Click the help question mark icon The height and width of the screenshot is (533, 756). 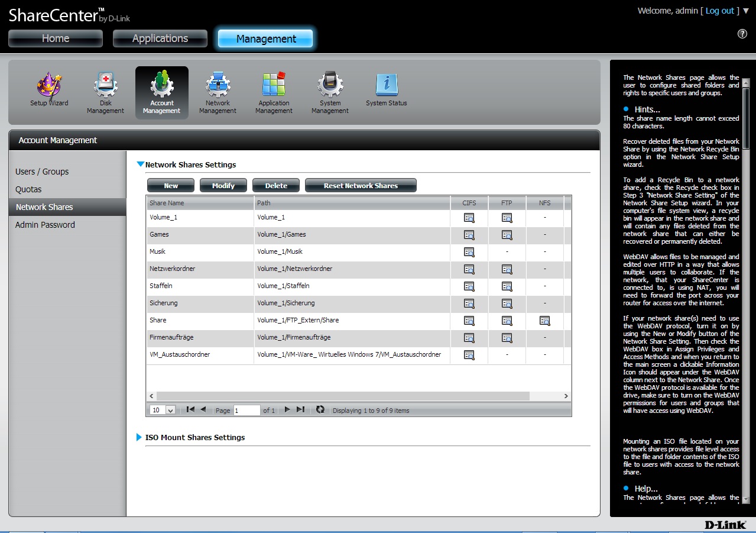pos(742,34)
